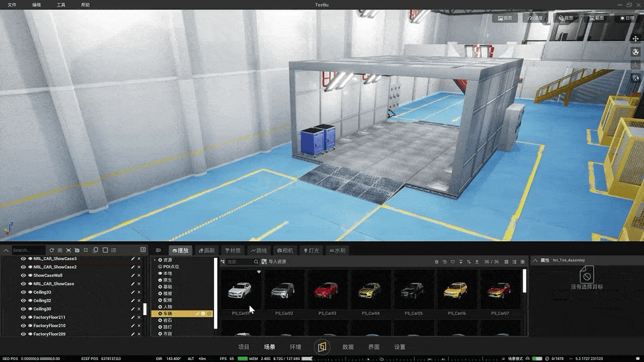Toggle visibility of FactoryFloor211
Viewport: 644px width, 362px height.
[x=23, y=317]
